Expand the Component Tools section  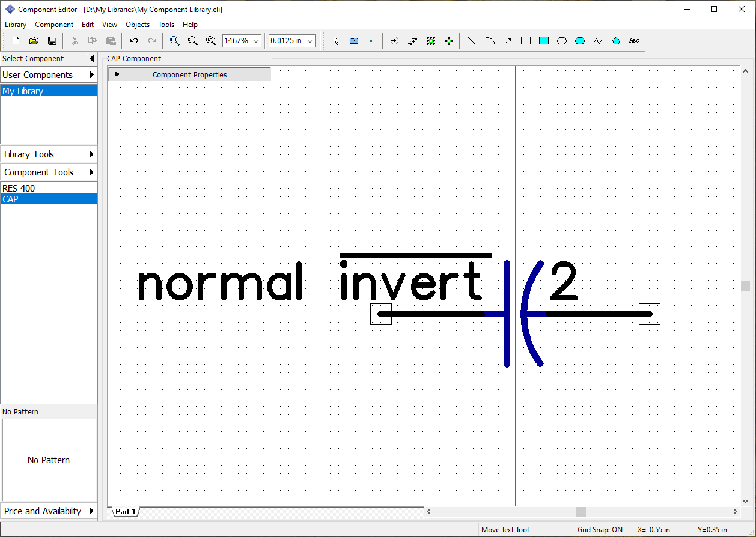(x=91, y=172)
